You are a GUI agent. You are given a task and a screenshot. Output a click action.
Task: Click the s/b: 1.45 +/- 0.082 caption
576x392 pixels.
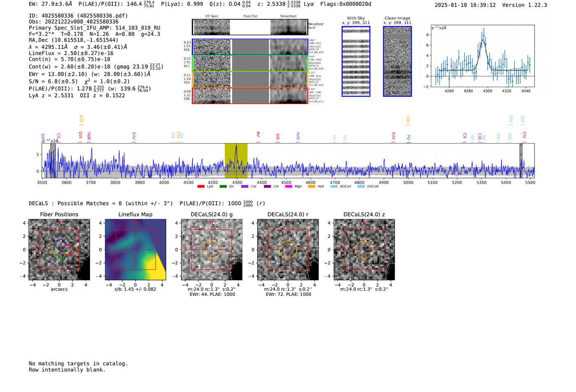click(x=135, y=289)
